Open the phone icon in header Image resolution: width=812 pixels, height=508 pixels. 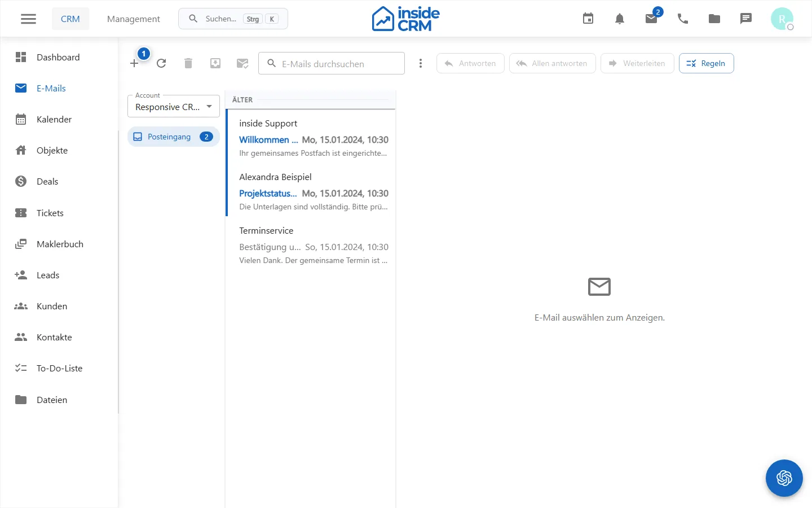click(683, 19)
